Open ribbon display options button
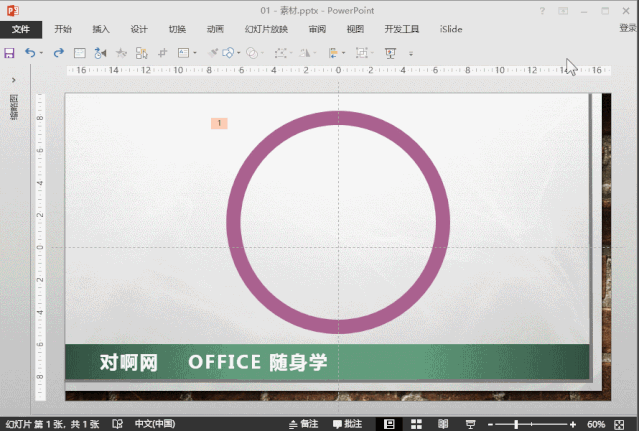The width and height of the screenshot is (639, 431). (x=563, y=11)
